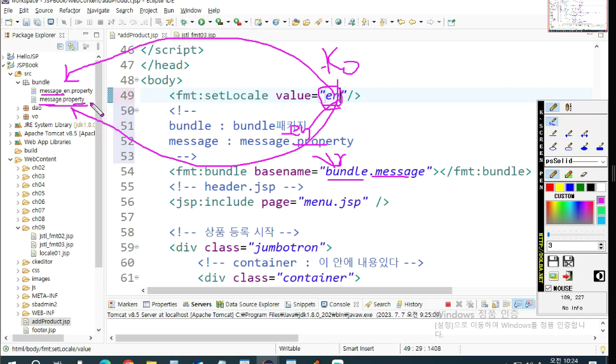
Task: Toggle fold marker on line 48
Action: coord(137,80)
